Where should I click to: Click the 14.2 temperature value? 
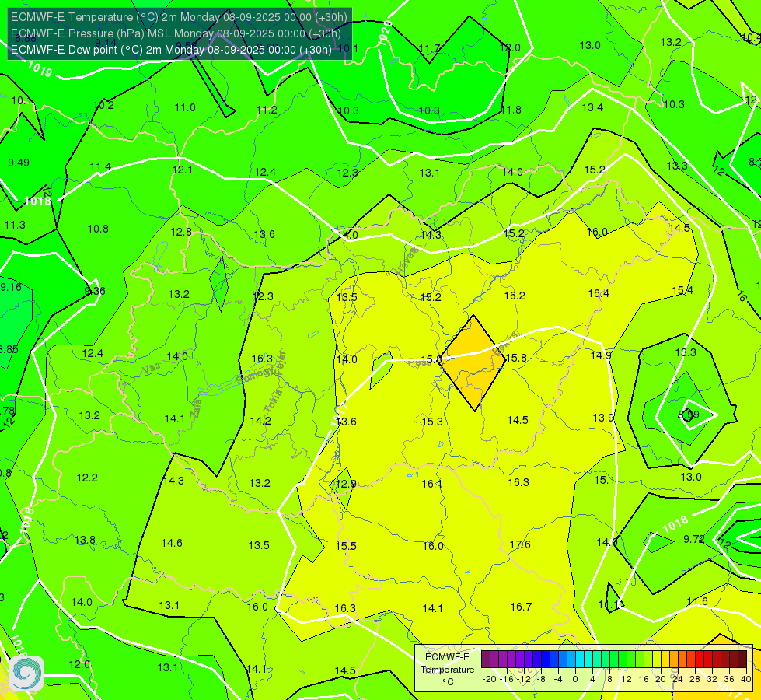pyautogui.click(x=260, y=421)
